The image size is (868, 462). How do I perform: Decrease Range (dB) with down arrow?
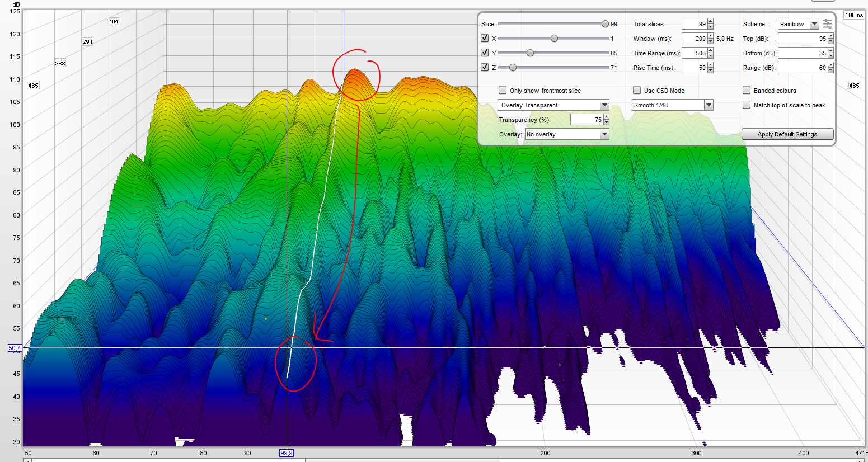(x=831, y=70)
